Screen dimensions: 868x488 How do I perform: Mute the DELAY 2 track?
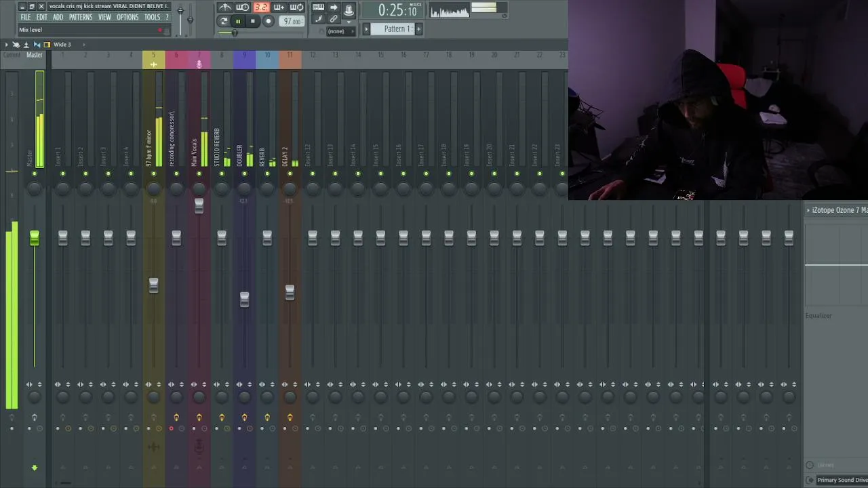point(290,174)
